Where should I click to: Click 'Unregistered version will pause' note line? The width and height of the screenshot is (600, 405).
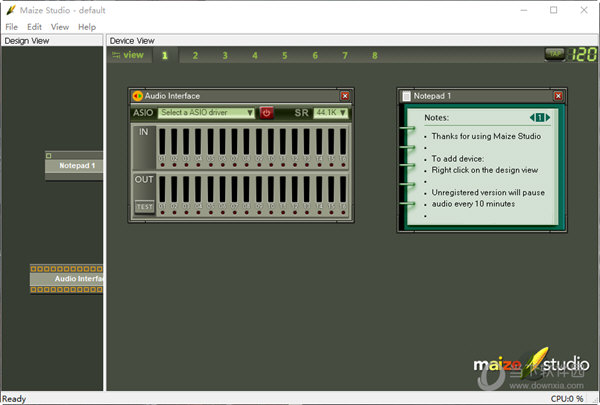click(488, 193)
